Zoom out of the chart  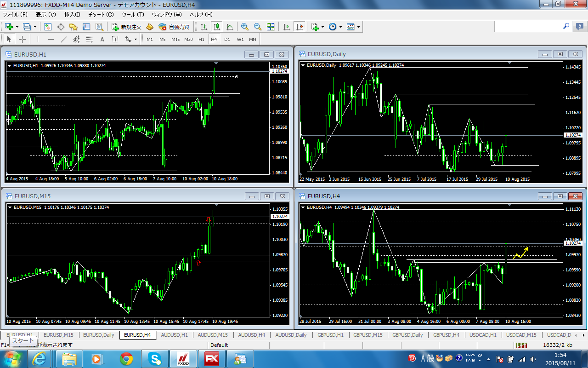click(x=258, y=27)
